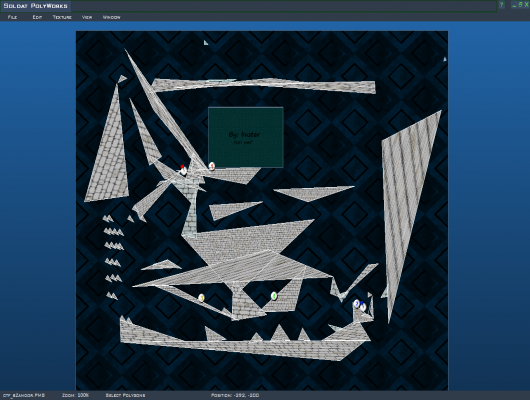Open the File menu

click(x=12, y=17)
